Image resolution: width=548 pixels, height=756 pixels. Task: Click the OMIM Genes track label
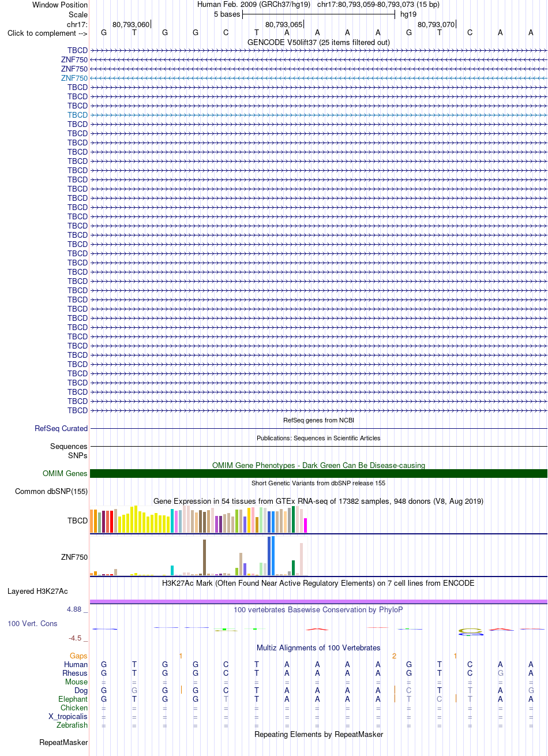pos(65,473)
